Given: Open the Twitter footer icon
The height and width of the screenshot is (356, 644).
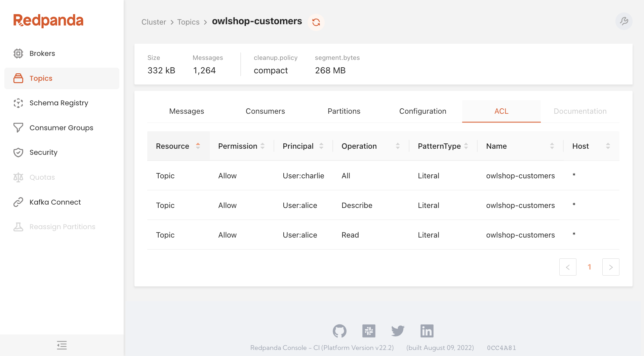Looking at the screenshot, I should 398,331.
